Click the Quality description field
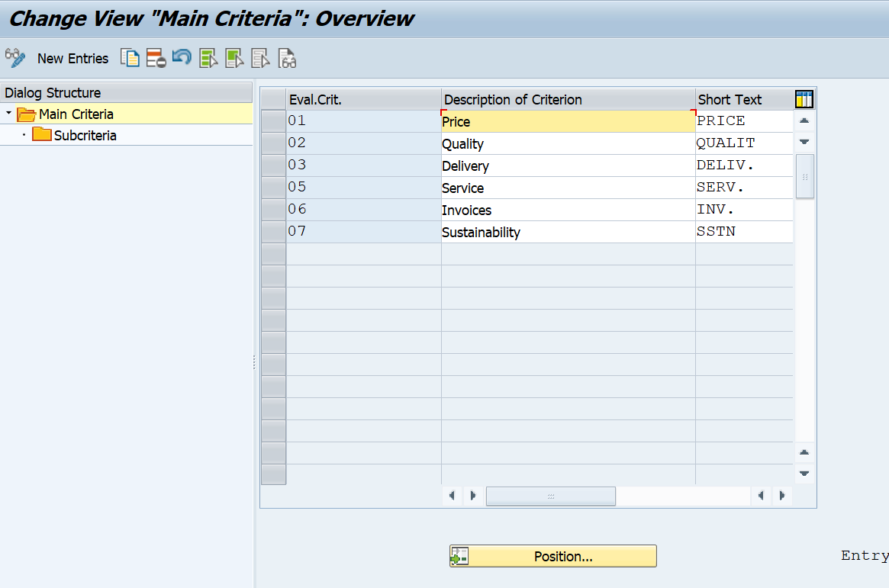 [x=568, y=143]
